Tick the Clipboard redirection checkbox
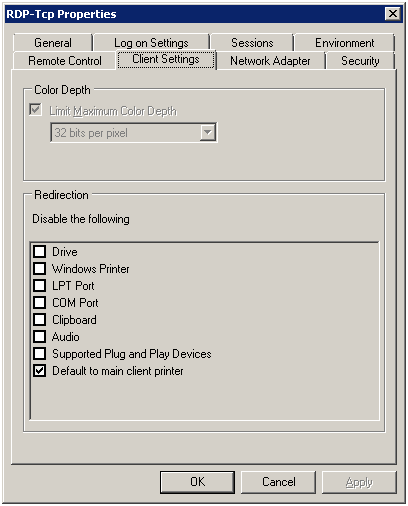Screen dimensions: 408x506 pyautogui.click(x=40, y=319)
